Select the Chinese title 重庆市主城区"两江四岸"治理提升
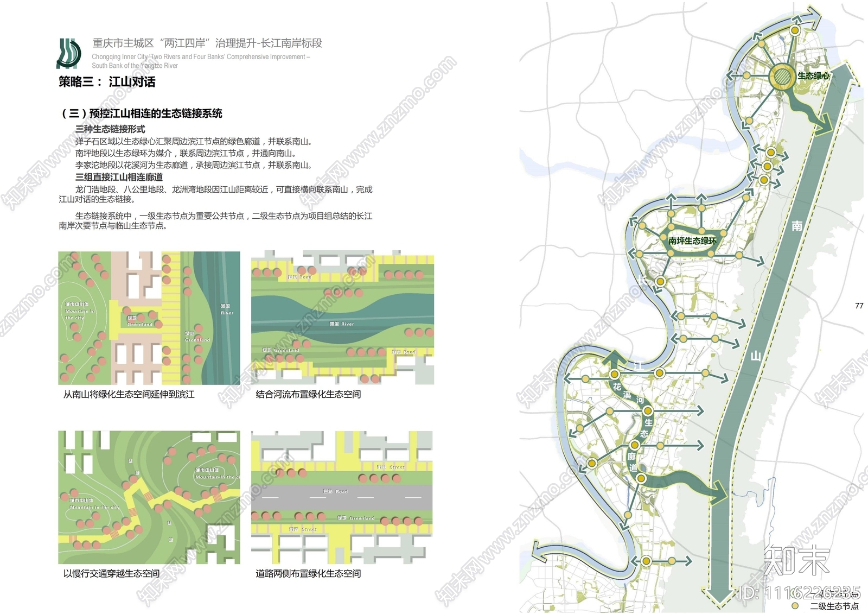Viewport: 868px width, 614px height. 207,43
